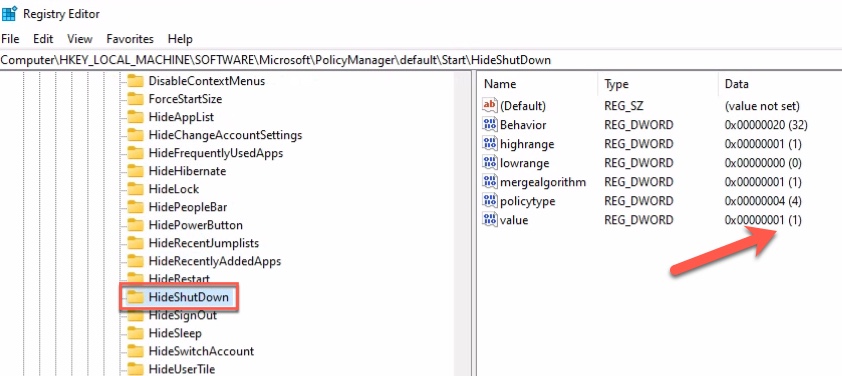Click the Registry Editor app icon
This screenshot has height=376, width=842.
[9, 13]
